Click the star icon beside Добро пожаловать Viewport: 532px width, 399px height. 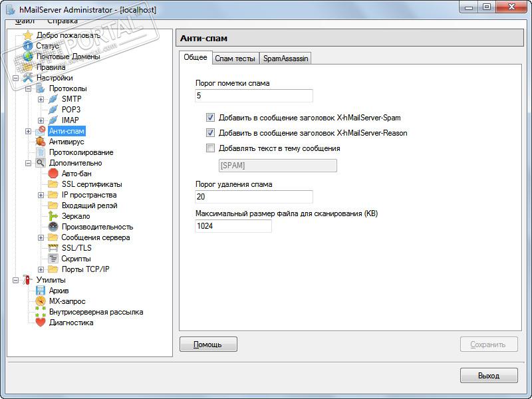tap(28, 35)
